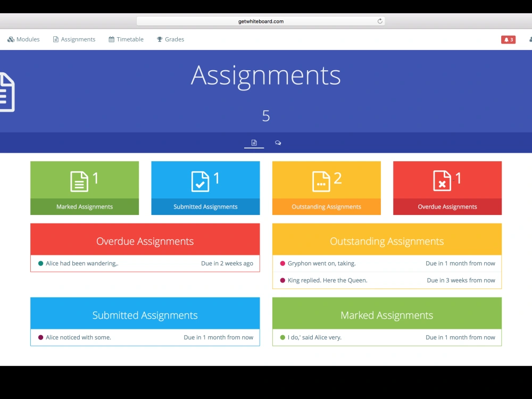Focus the getwhiteboard.com address bar
Image resolution: width=532 pixels, height=399 pixels.
pyautogui.click(x=261, y=21)
